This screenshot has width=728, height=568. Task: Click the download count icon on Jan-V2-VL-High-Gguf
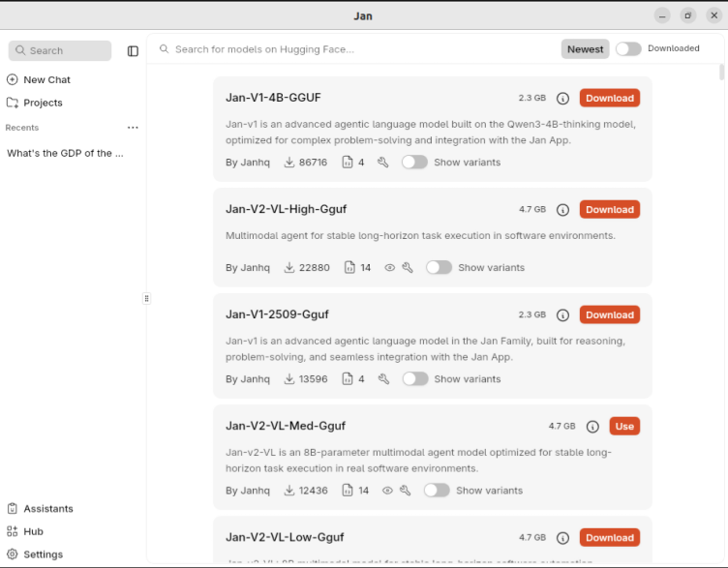tap(289, 267)
